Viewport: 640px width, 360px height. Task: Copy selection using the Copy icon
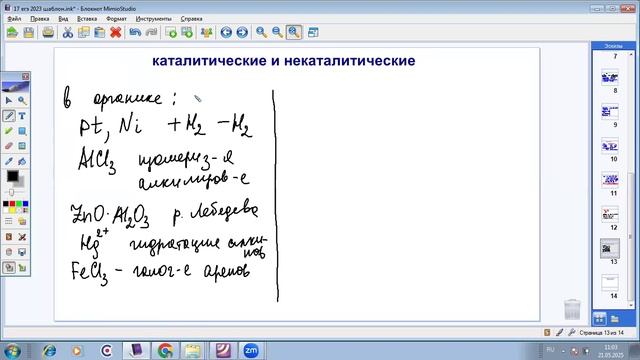click(84, 32)
